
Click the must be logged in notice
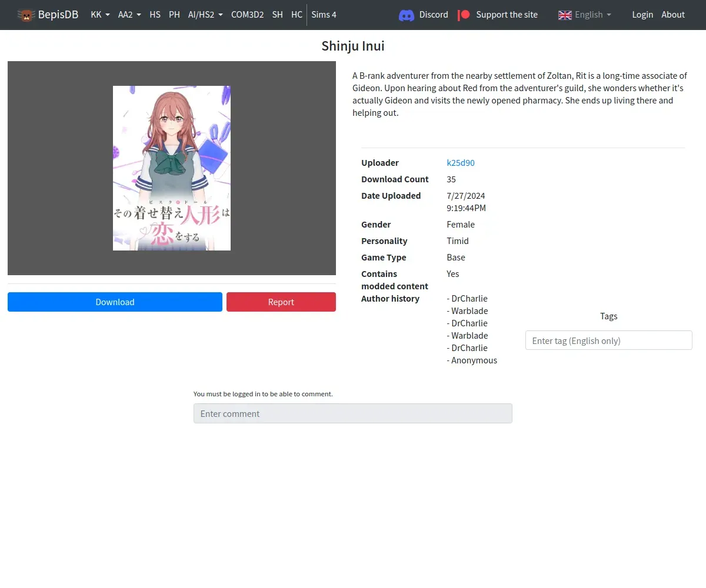click(x=263, y=394)
